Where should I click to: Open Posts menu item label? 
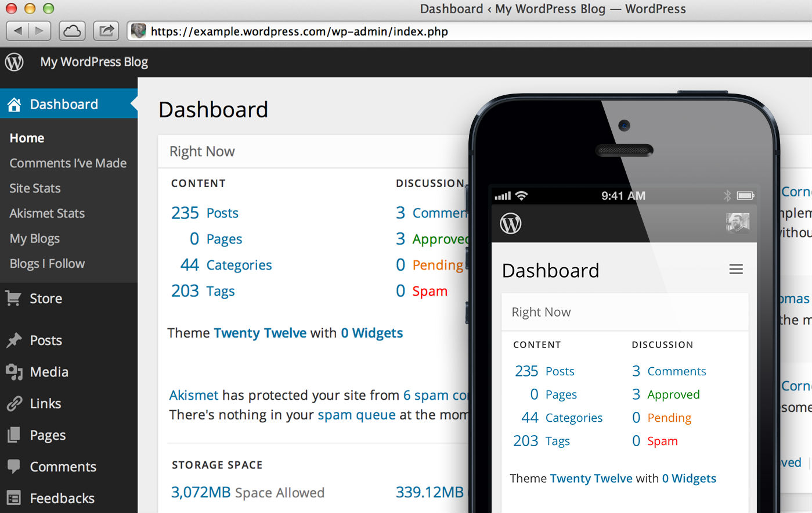click(46, 340)
